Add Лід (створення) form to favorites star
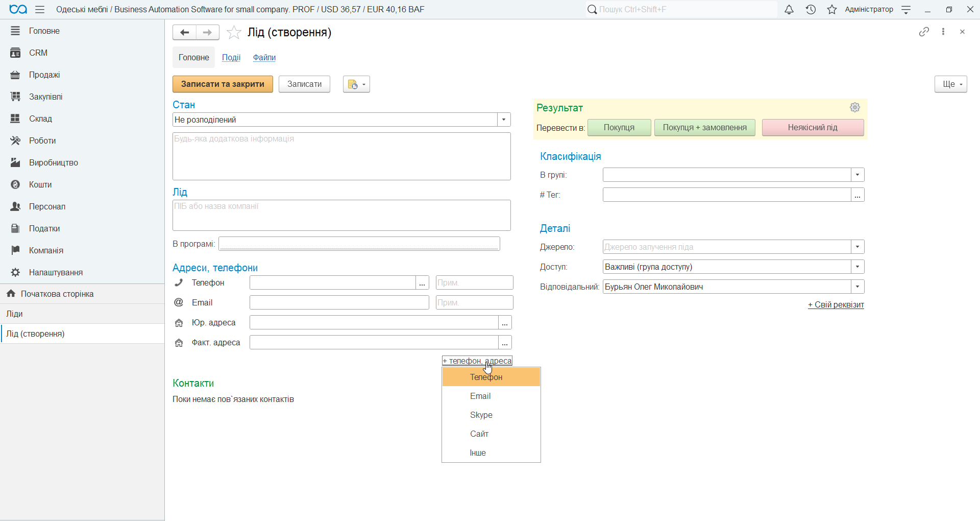 click(x=234, y=32)
